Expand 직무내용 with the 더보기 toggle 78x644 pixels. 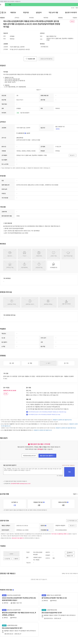39,90
